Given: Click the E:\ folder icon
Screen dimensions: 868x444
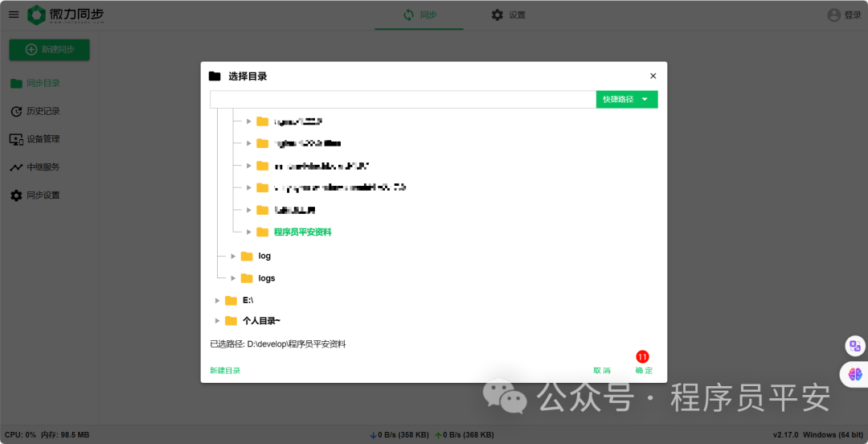Looking at the screenshot, I should pyautogui.click(x=231, y=301).
